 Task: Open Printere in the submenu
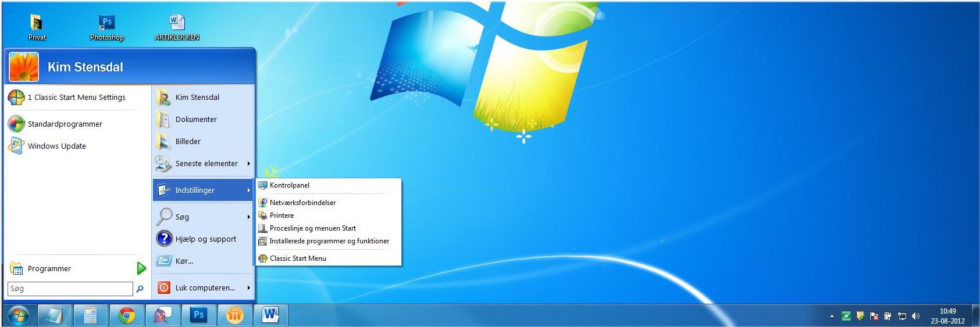pos(329,215)
